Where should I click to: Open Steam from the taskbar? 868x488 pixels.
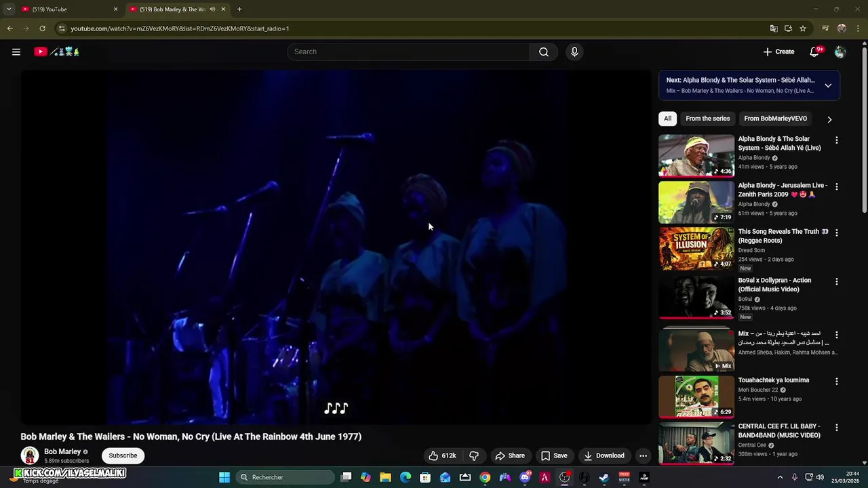click(604, 477)
